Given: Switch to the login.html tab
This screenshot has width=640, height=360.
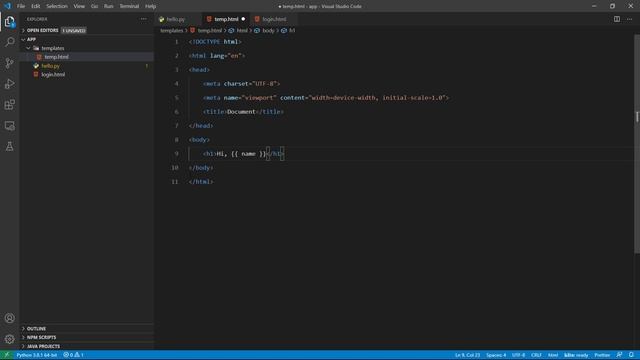Looking at the screenshot, I should (274, 19).
